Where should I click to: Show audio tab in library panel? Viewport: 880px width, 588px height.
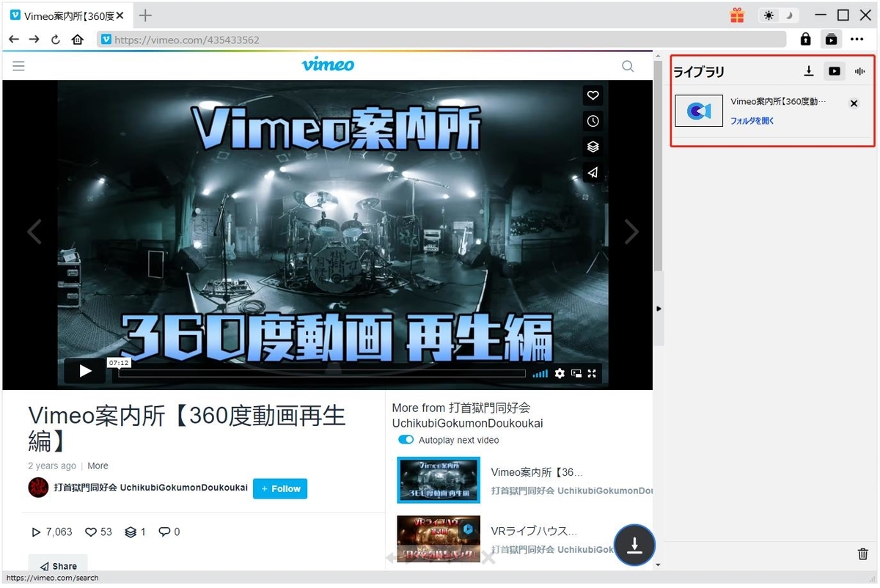(859, 71)
